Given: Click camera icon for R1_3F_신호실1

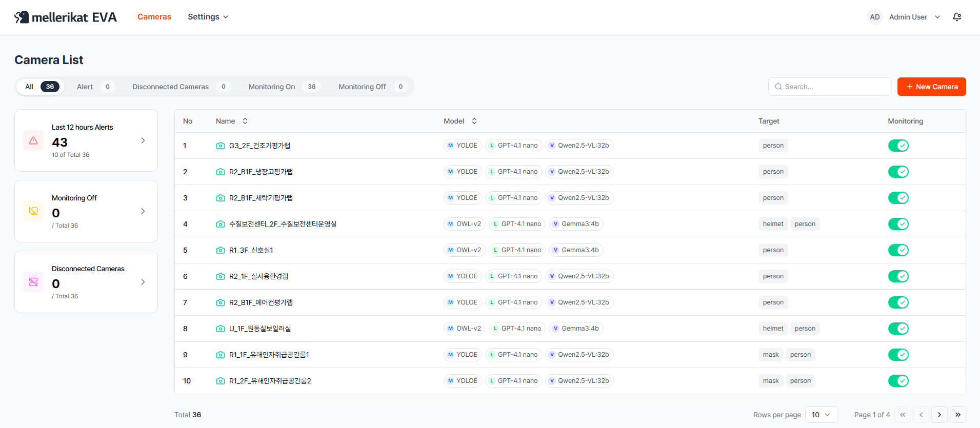Looking at the screenshot, I should tap(221, 250).
